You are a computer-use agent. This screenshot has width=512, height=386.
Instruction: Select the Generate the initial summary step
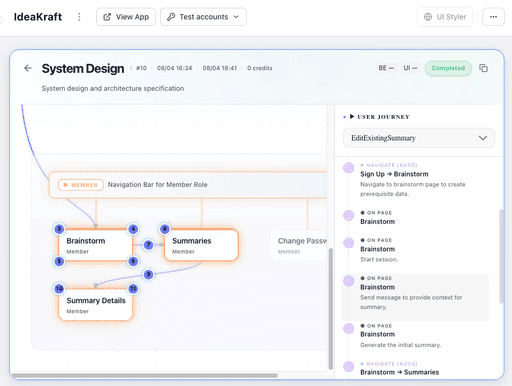[x=415, y=335]
